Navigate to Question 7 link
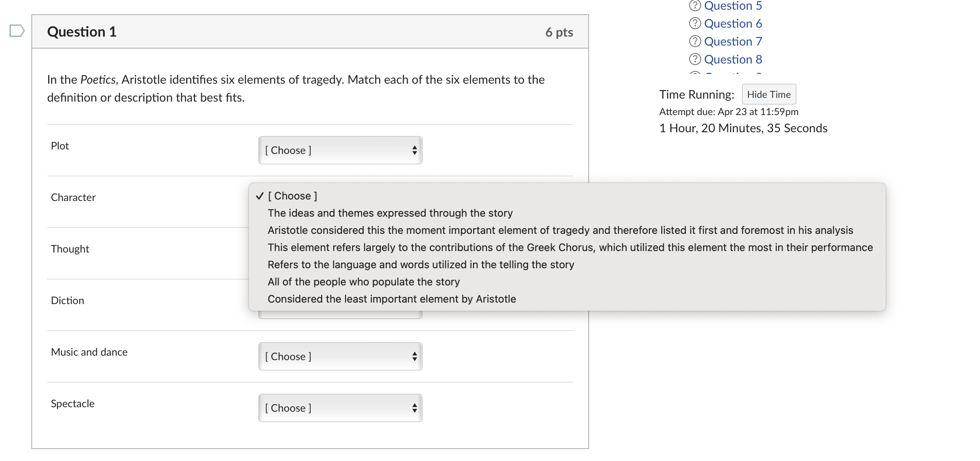Screen dimensions: 980x461 pos(733,41)
